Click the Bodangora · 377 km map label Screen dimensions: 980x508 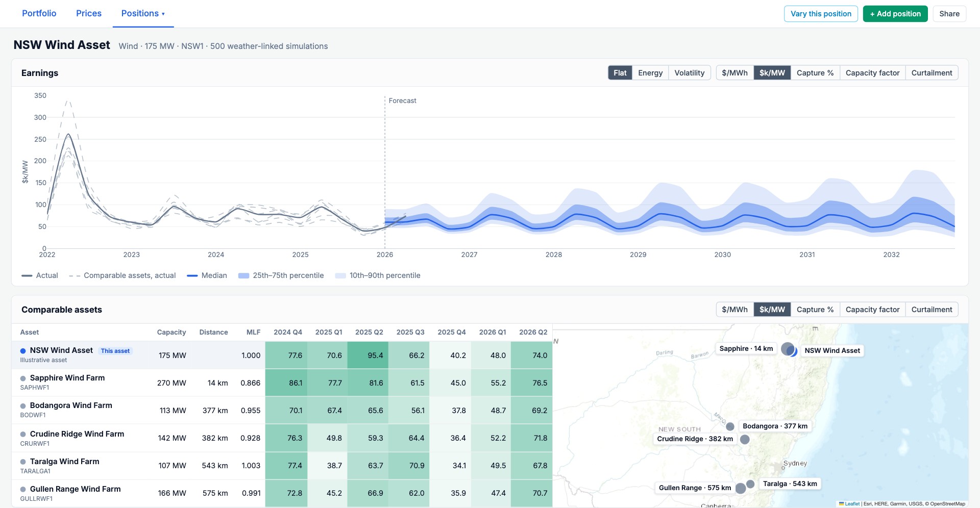775,426
